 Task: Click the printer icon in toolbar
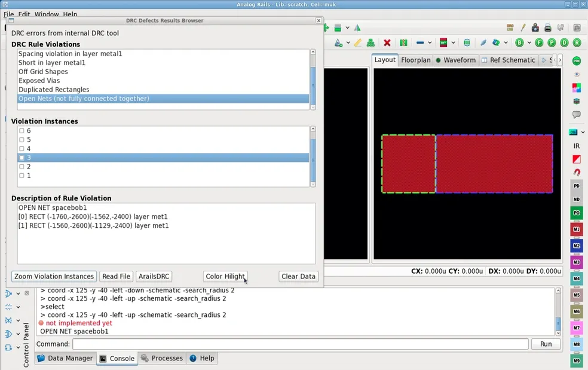point(547,27)
